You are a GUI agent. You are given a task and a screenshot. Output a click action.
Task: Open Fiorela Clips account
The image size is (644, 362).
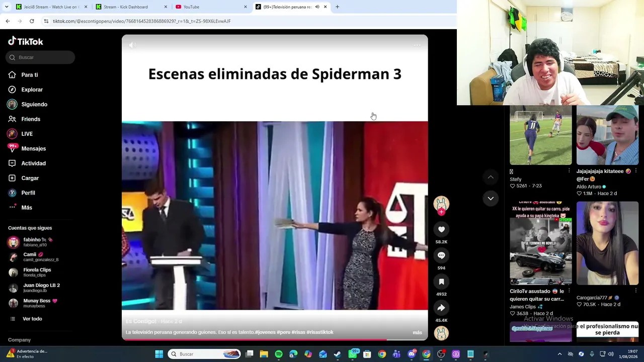pyautogui.click(x=38, y=272)
